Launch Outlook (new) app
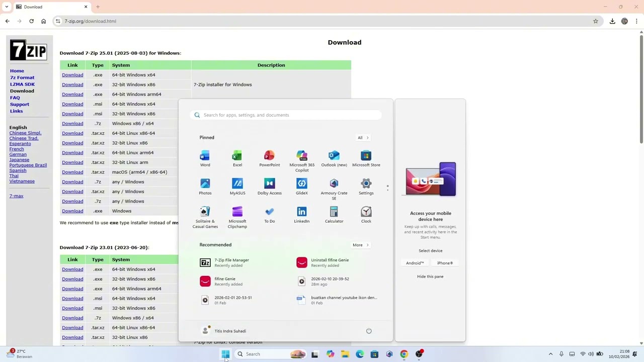644x362 pixels. (334, 158)
